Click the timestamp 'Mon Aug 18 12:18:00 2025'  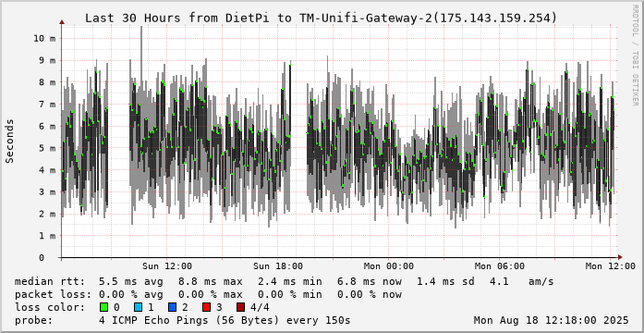552,320
